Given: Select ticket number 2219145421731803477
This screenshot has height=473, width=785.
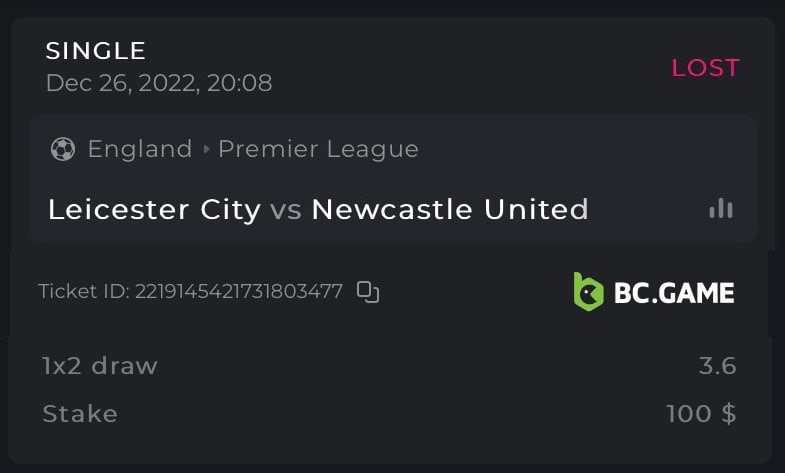Looking at the screenshot, I should [x=239, y=292].
